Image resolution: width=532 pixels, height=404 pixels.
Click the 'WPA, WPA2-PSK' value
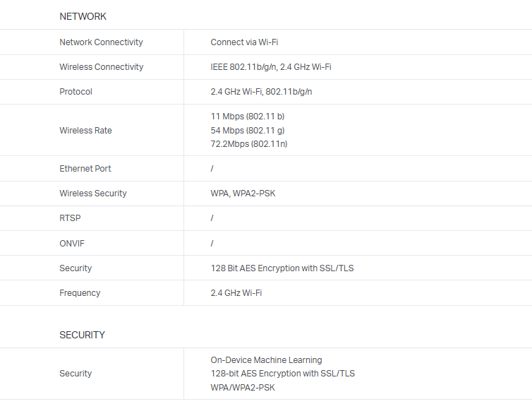(x=243, y=194)
